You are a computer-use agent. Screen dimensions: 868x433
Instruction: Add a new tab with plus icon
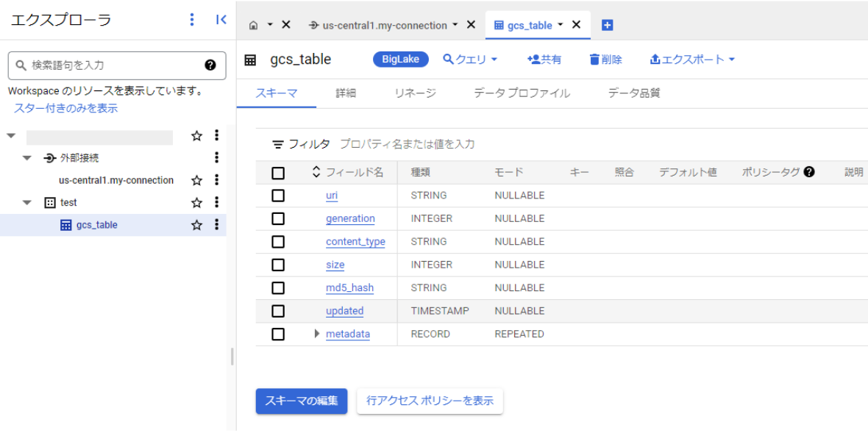point(608,25)
